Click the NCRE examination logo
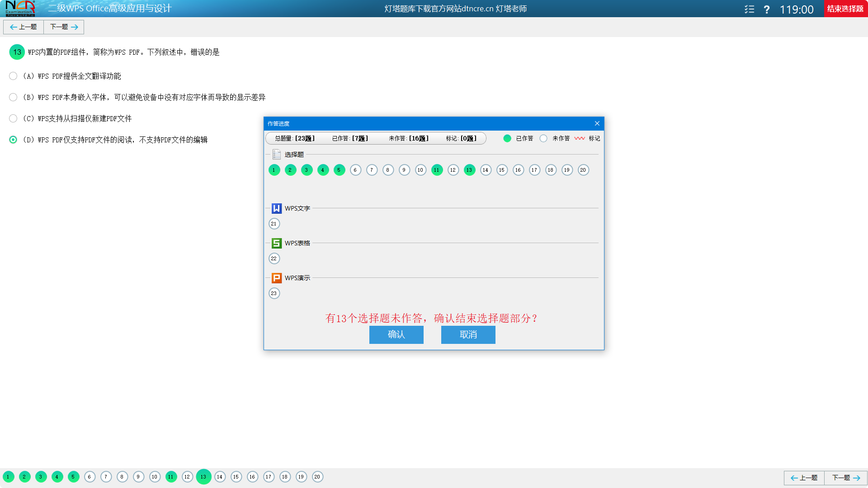 point(20,8)
